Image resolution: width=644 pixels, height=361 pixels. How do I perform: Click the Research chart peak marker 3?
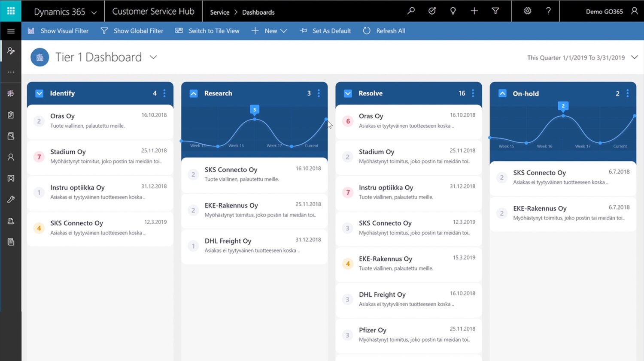[255, 110]
